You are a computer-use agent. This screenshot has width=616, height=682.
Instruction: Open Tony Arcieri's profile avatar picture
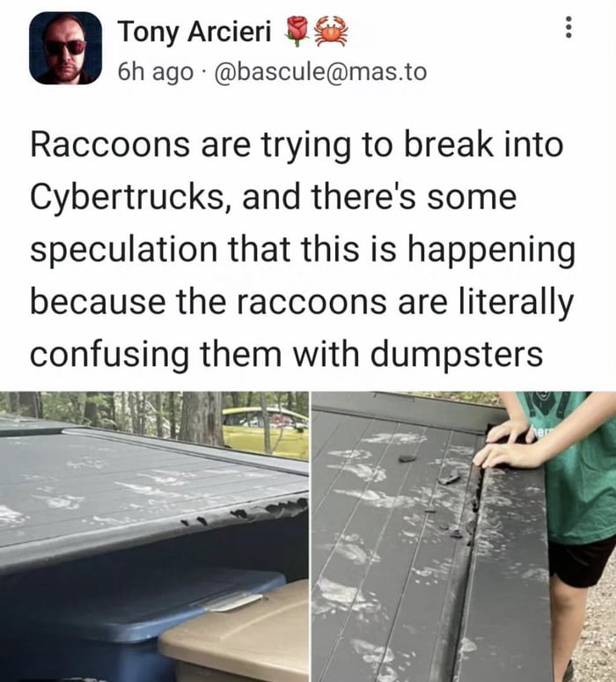click(x=65, y=48)
